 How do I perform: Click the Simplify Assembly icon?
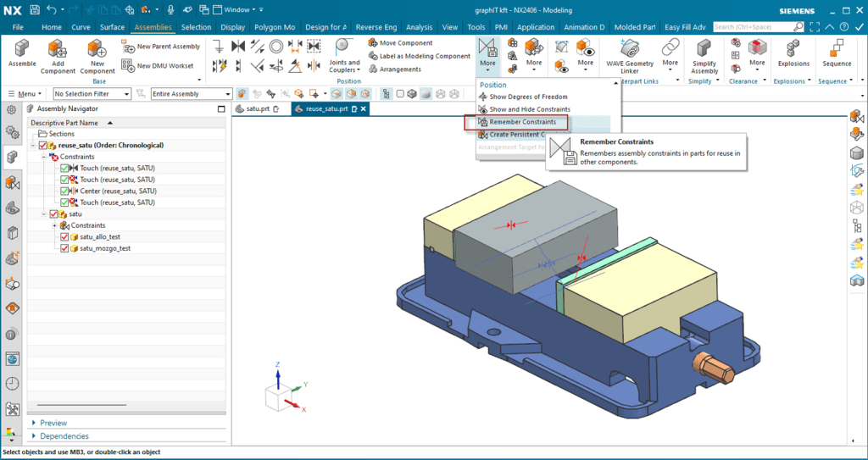tap(704, 47)
